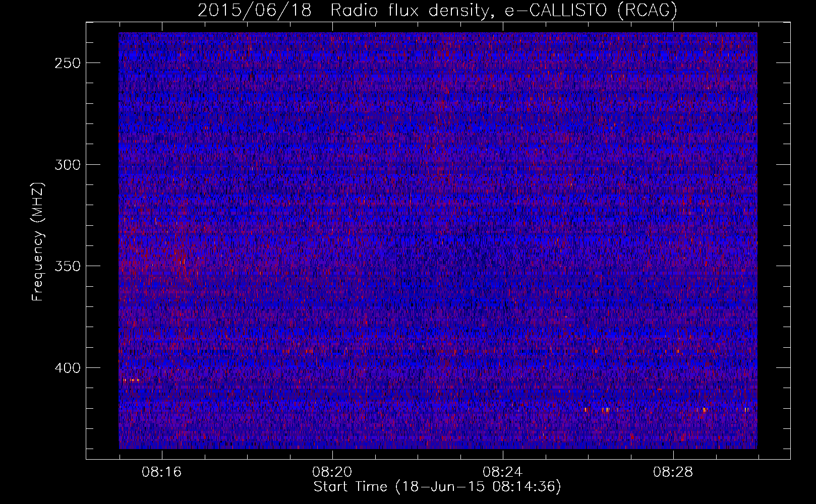Viewport: 816px width, 504px height.
Task: Click the plot title '2015/06/18 Radio flux density, e-CALLISTO (RCAG)'
Action: tap(437, 10)
